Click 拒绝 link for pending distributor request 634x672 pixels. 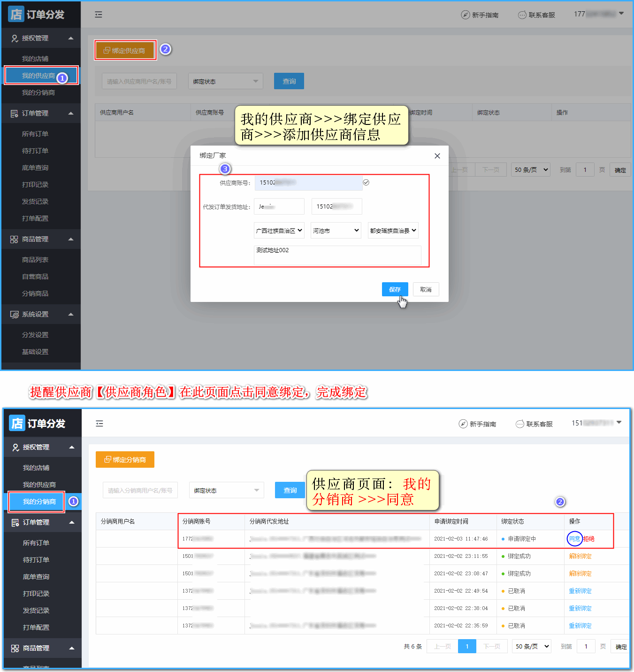tap(589, 539)
